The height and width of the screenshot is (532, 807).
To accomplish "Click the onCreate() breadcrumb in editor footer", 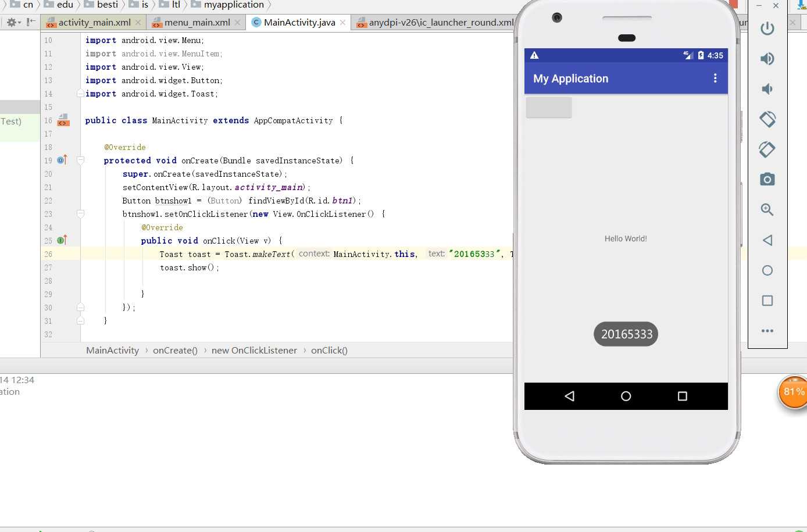I will (x=175, y=350).
